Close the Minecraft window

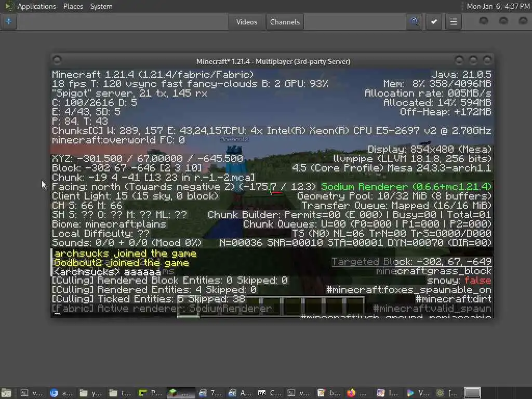[487, 60]
